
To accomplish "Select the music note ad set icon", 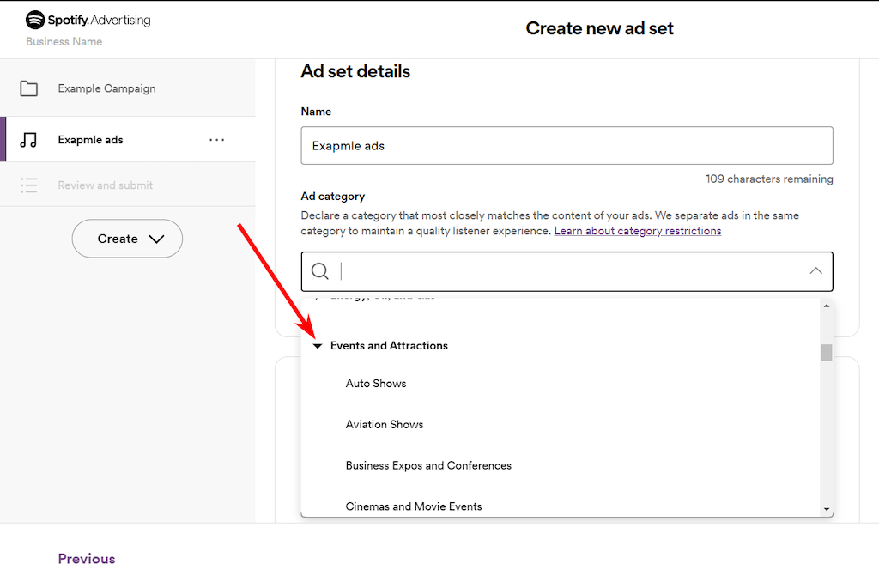I will pos(28,140).
